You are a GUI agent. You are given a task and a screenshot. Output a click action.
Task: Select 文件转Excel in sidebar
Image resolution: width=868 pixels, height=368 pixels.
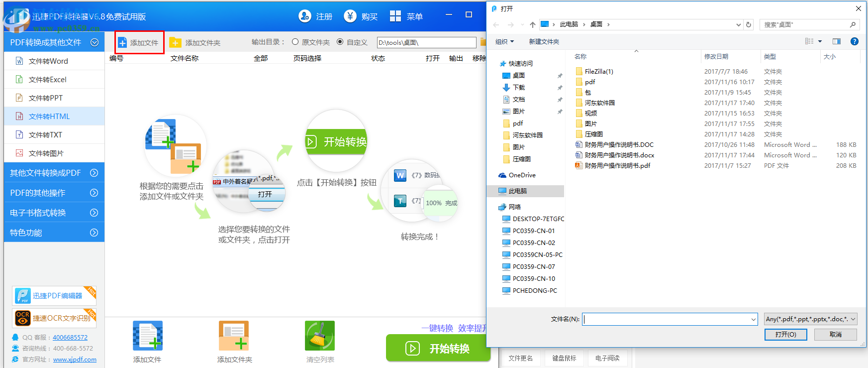coord(54,79)
